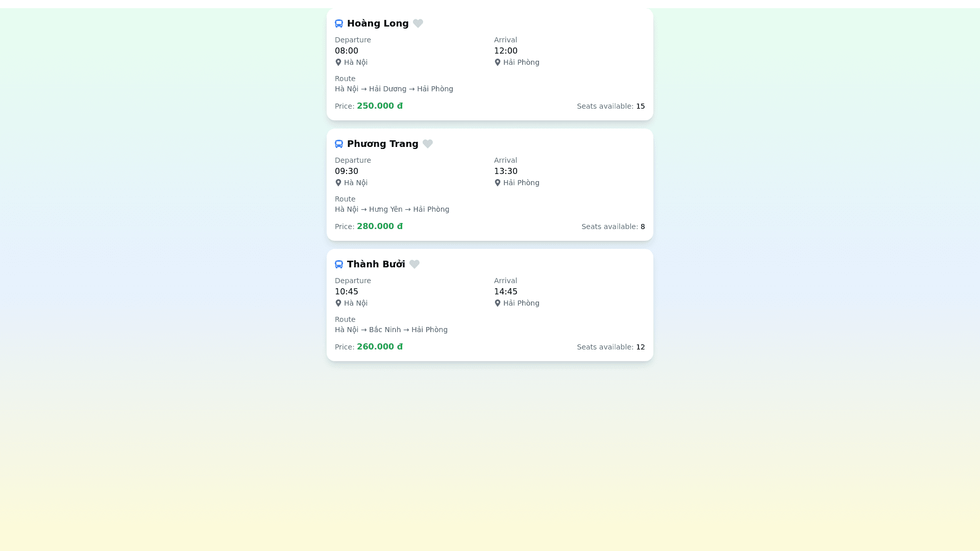
Task: Mark Thành Bưởi as favorite
Action: pos(414,264)
